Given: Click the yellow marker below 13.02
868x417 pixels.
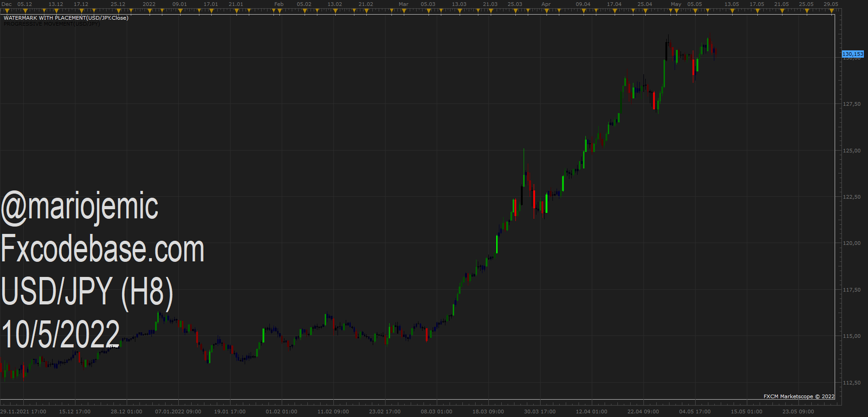Looking at the screenshot, I should pyautogui.click(x=335, y=11).
